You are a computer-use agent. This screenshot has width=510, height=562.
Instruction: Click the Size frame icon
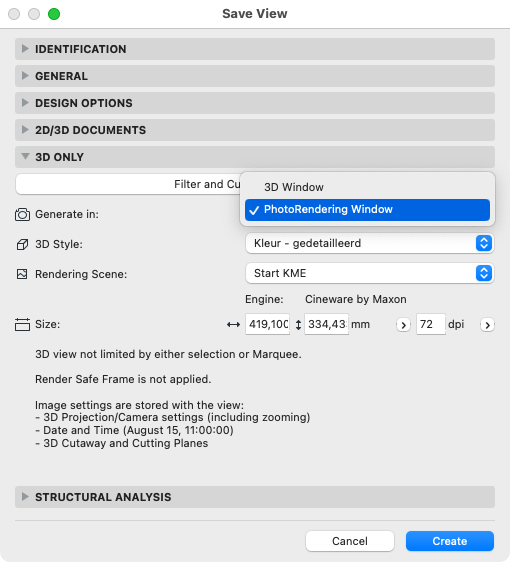coord(22,324)
